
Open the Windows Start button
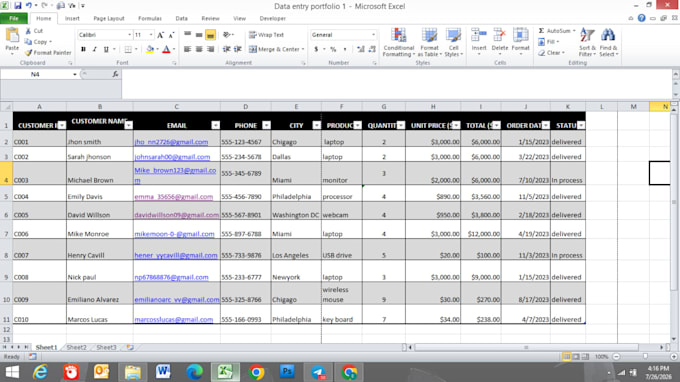(x=12, y=372)
